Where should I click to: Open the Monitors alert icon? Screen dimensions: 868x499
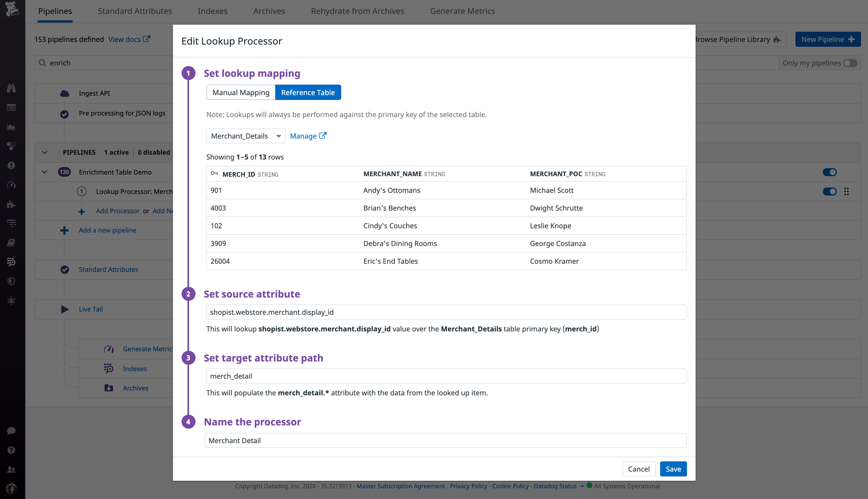click(x=11, y=165)
